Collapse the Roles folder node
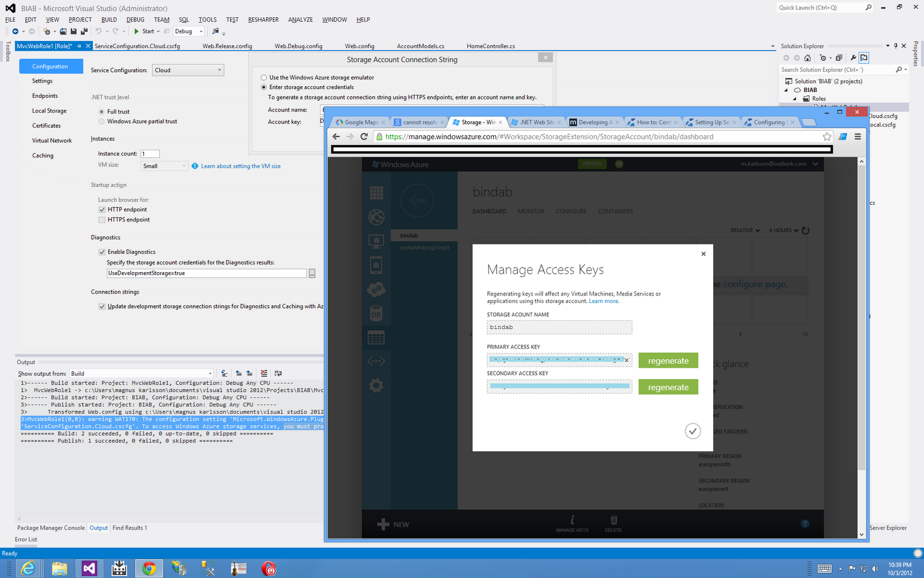This screenshot has width=924, height=578. [795, 99]
